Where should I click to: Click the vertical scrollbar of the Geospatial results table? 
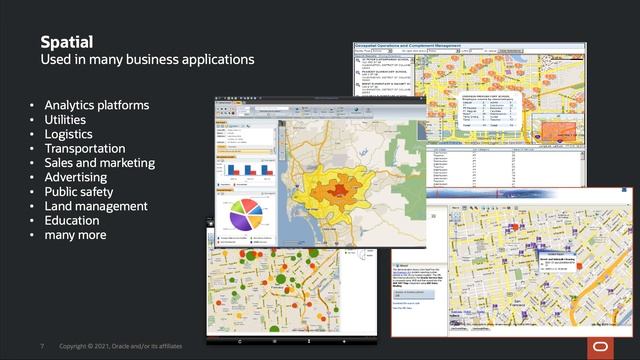(582, 169)
